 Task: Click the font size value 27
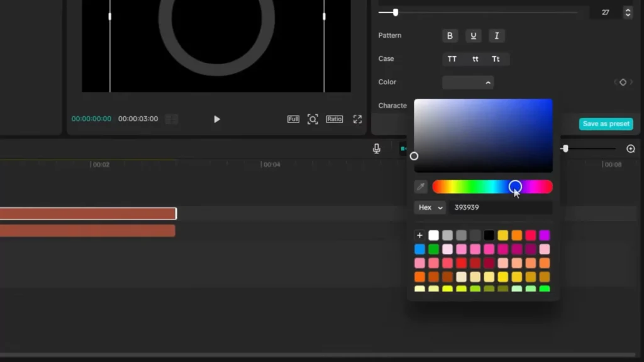pos(606,13)
